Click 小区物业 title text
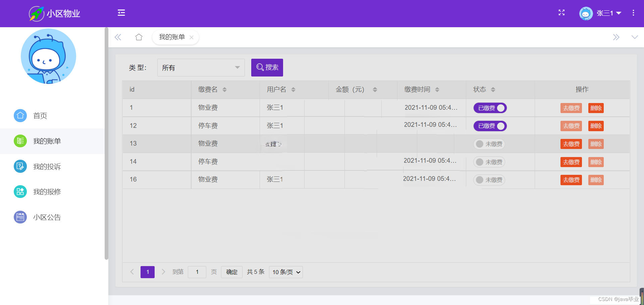The width and height of the screenshot is (644, 305). tap(63, 13)
